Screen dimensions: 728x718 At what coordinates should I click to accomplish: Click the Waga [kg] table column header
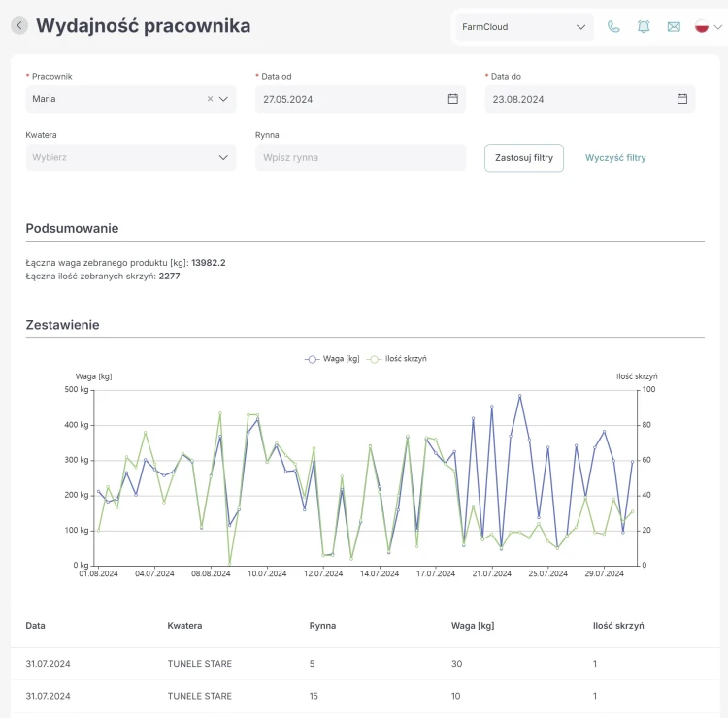tap(472, 625)
